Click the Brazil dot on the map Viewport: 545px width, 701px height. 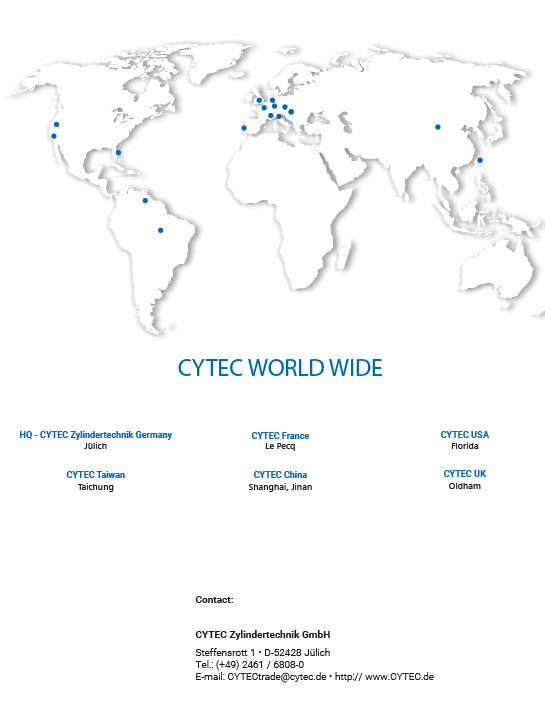coord(161,230)
